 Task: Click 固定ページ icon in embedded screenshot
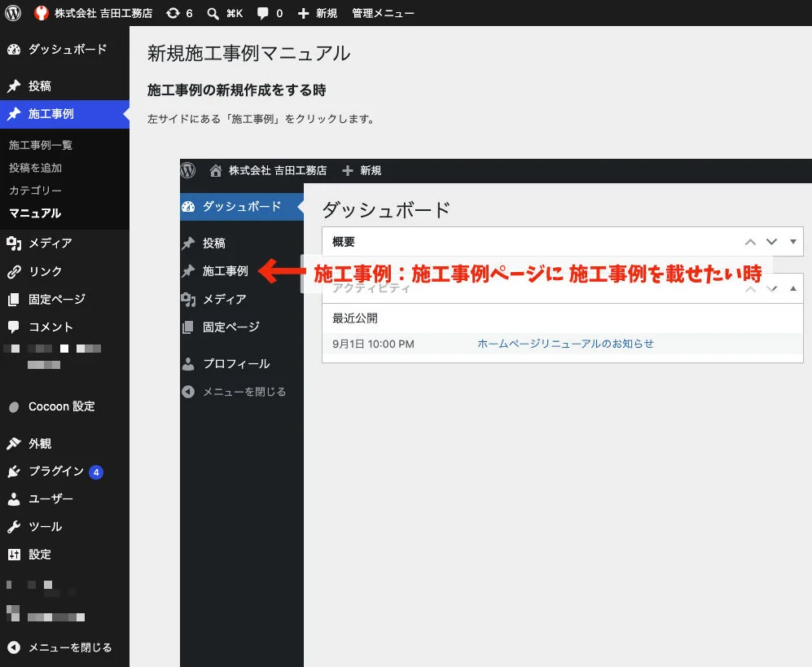tap(188, 327)
